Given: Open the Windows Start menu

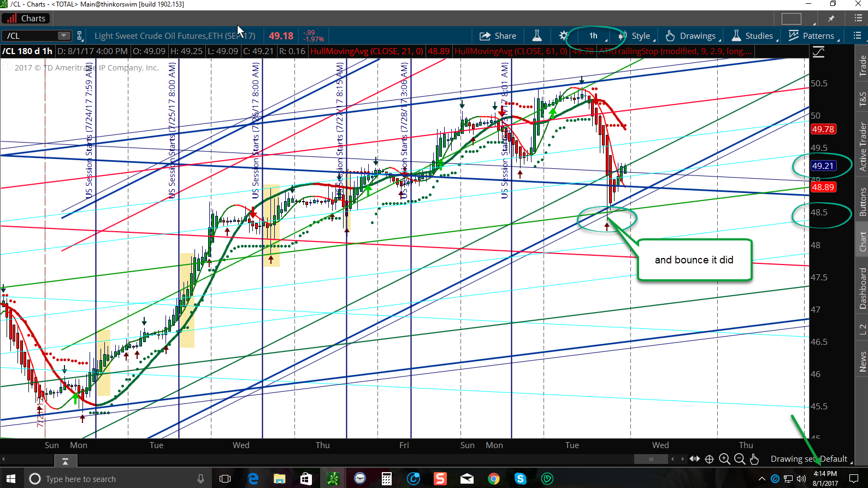Looking at the screenshot, I should click(x=11, y=479).
